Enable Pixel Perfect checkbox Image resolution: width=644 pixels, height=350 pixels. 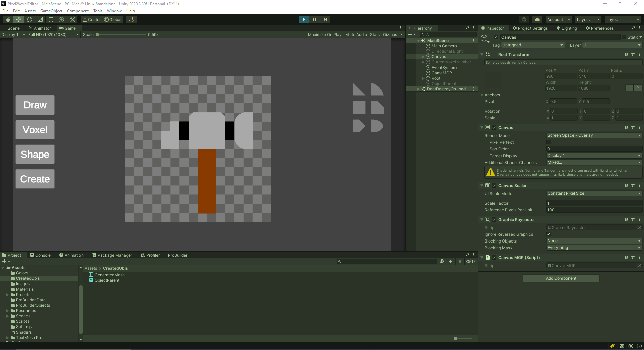[549, 142]
